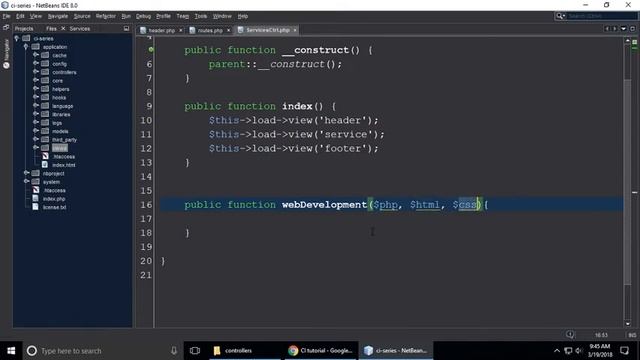
Task: Click the quick search magnifier icon
Action: click(x=560, y=16)
